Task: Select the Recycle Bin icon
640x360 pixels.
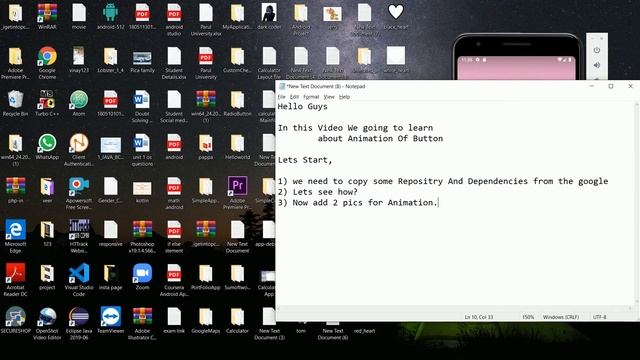Action: coord(15,103)
